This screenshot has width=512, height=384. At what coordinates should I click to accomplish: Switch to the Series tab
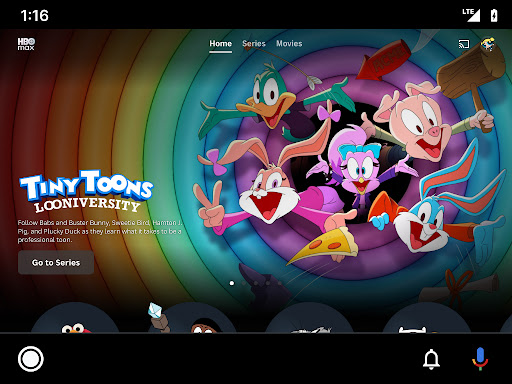click(x=254, y=44)
